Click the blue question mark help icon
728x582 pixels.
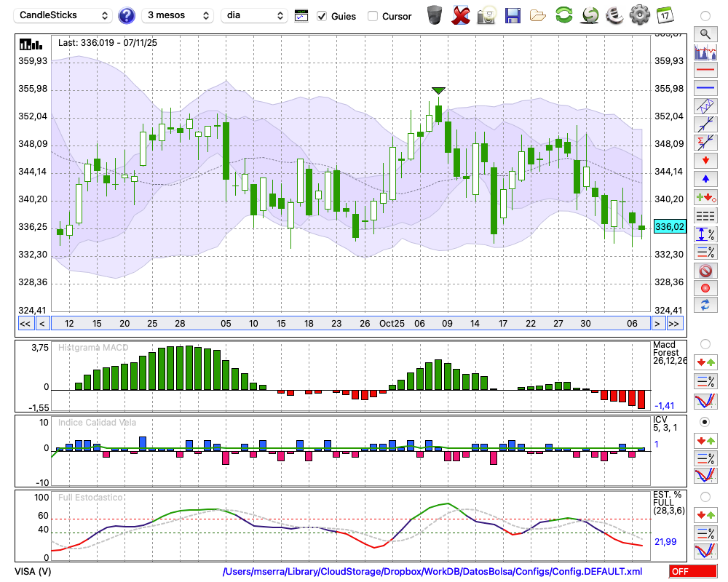[x=127, y=15]
